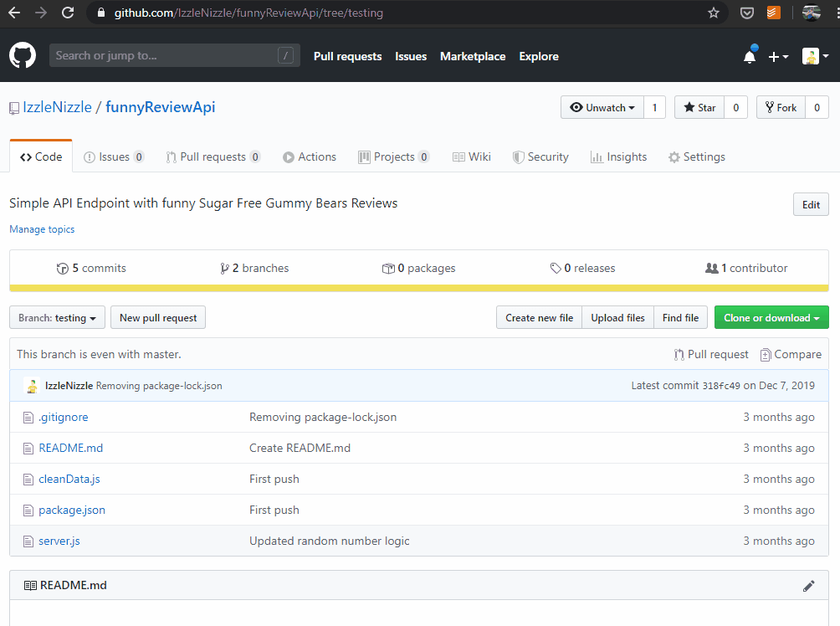The height and width of the screenshot is (626, 840).
Task: Open the .gitignore file icon
Action: (28, 418)
